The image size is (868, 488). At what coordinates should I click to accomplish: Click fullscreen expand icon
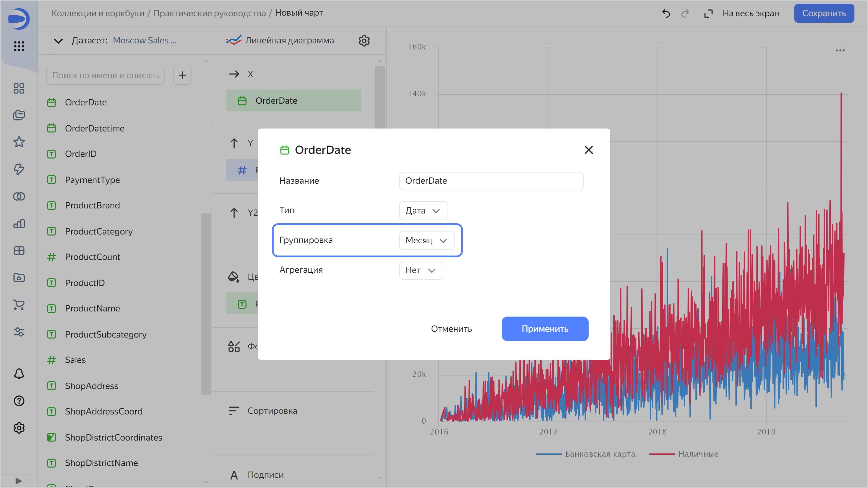[x=708, y=14]
